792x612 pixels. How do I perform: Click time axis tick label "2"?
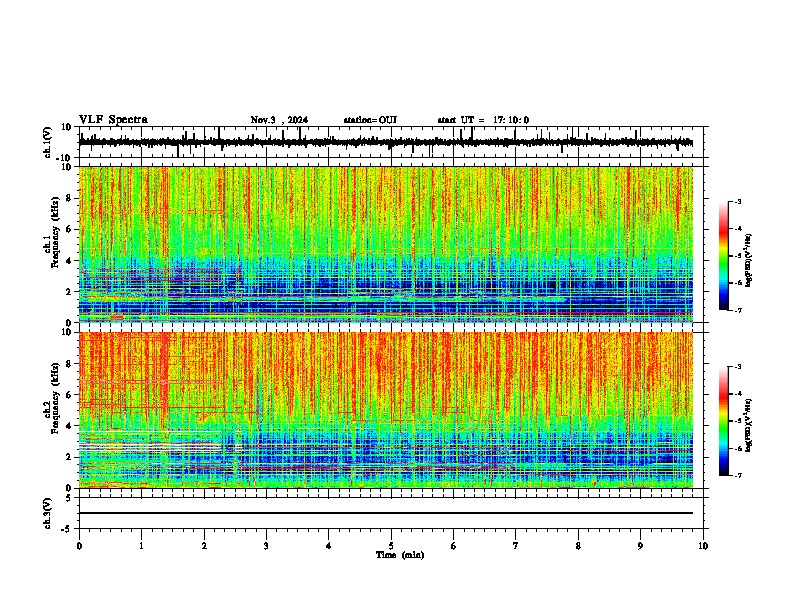tap(204, 546)
